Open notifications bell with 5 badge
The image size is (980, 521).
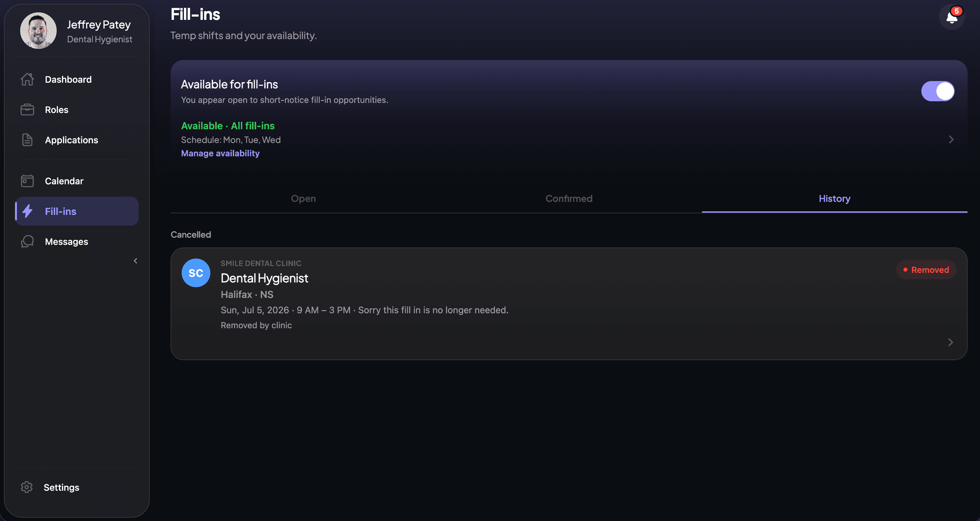click(x=952, y=17)
